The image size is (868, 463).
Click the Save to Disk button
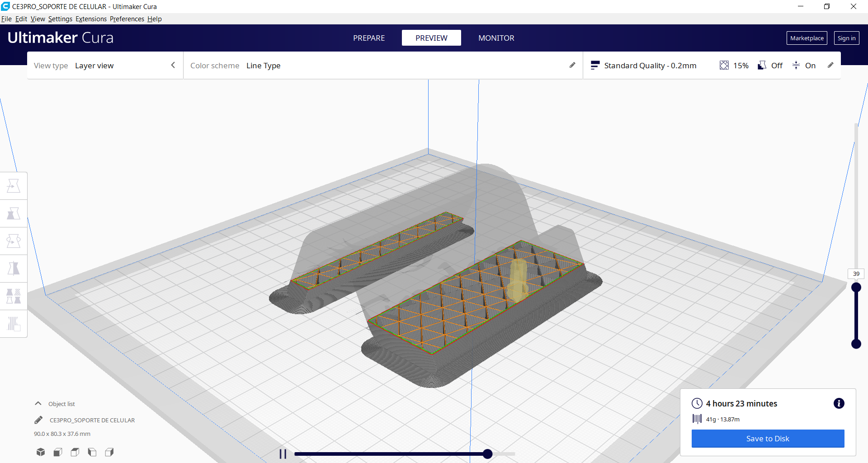point(767,438)
